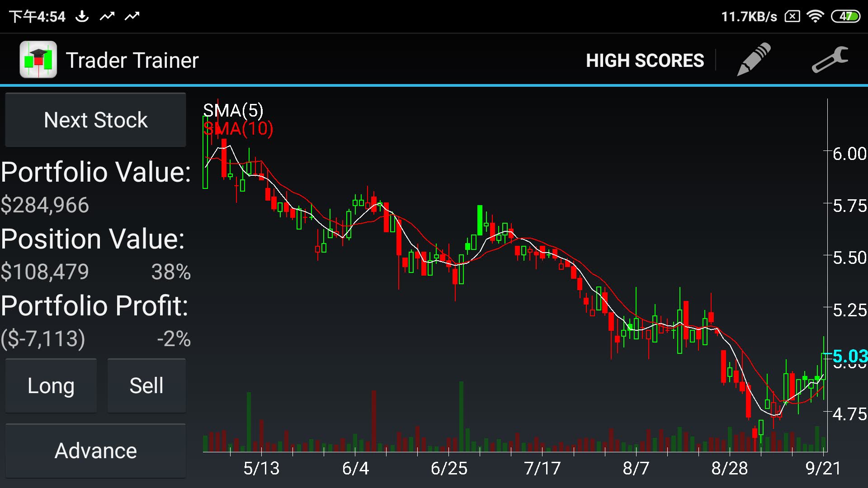Tap the cyan 5.03 current price marker
Image resolution: width=868 pixels, height=488 pixels.
(x=849, y=356)
